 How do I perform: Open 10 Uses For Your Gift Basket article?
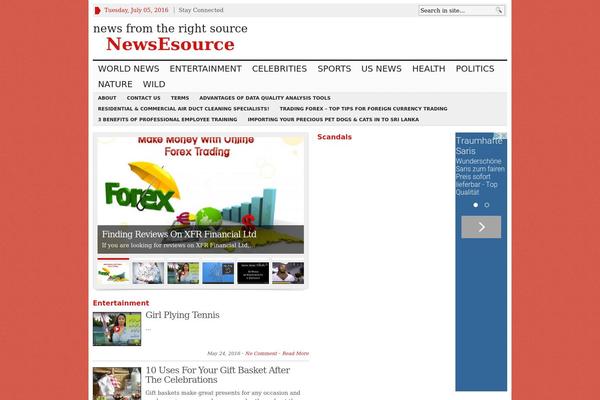tap(218, 375)
